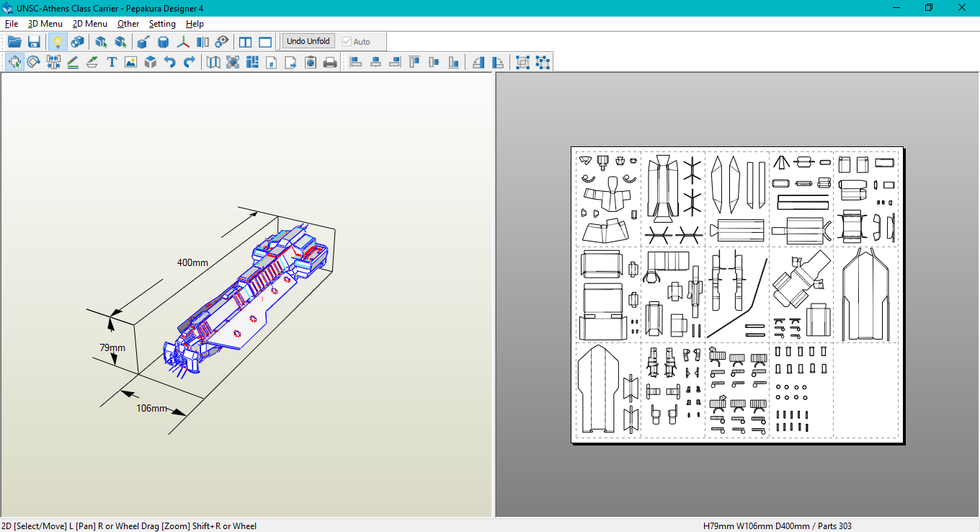Expand the Setting menu
Image resolution: width=980 pixels, height=532 pixels.
pos(162,24)
